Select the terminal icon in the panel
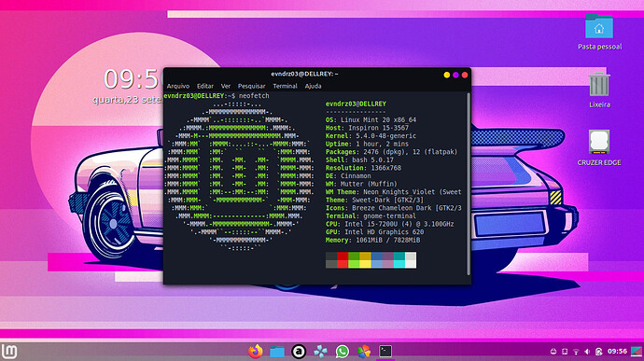 385,351
